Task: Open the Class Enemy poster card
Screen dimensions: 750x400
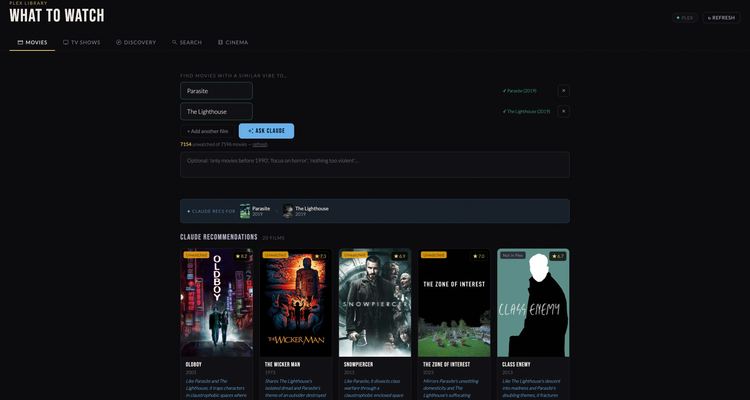Action: (x=533, y=302)
